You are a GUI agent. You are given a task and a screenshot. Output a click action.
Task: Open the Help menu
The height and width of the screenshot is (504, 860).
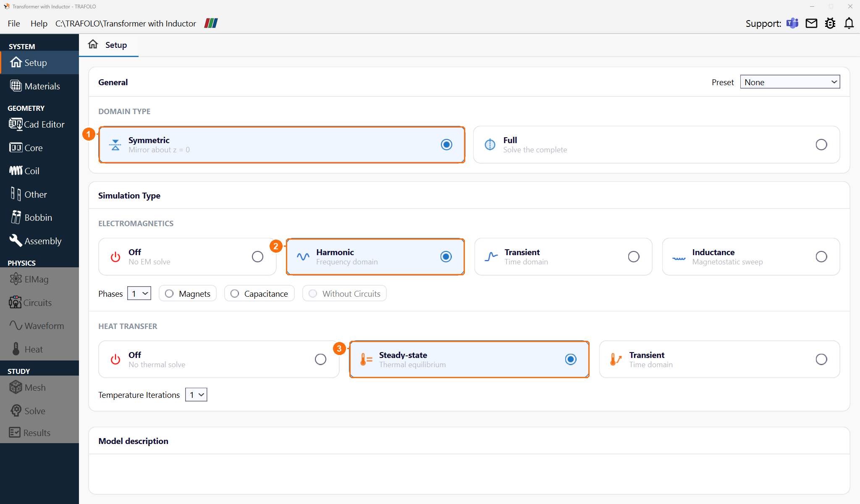pos(39,24)
